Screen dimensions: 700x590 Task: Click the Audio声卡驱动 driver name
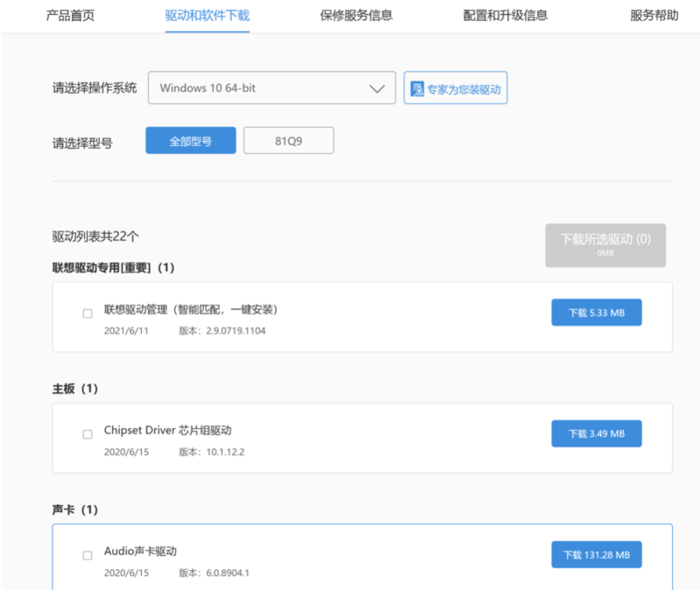click(140, 551)
